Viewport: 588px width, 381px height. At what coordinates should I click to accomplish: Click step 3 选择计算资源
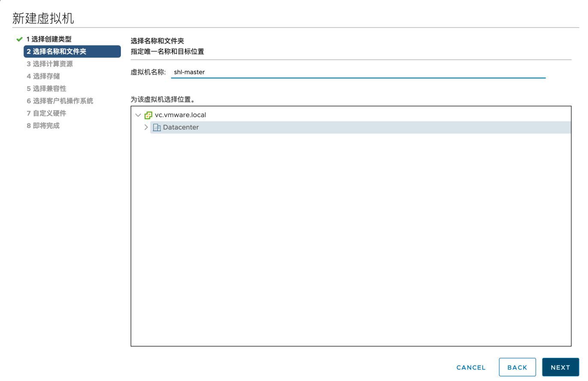(50, 64)
